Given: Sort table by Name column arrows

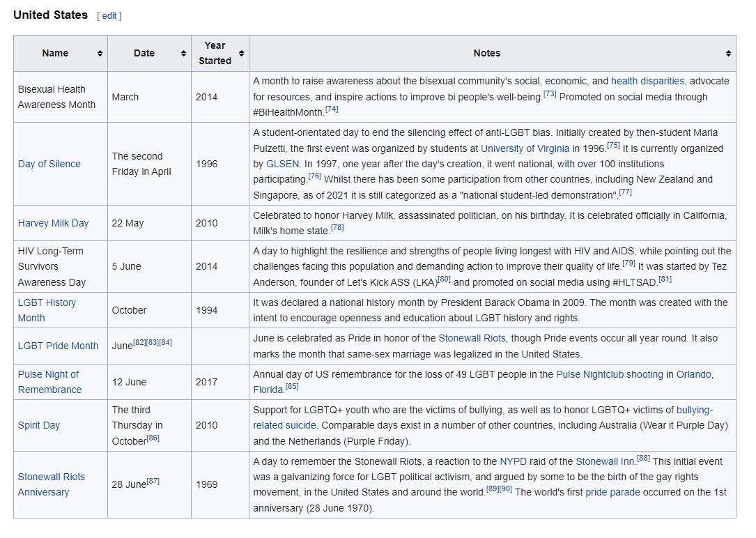Looking at the screenshot, I should tap(100, 54).
